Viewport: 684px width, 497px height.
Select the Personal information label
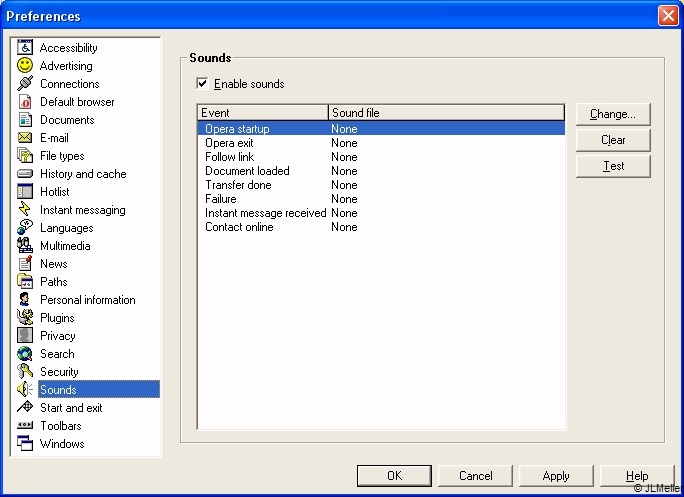(x=88, y=300)
